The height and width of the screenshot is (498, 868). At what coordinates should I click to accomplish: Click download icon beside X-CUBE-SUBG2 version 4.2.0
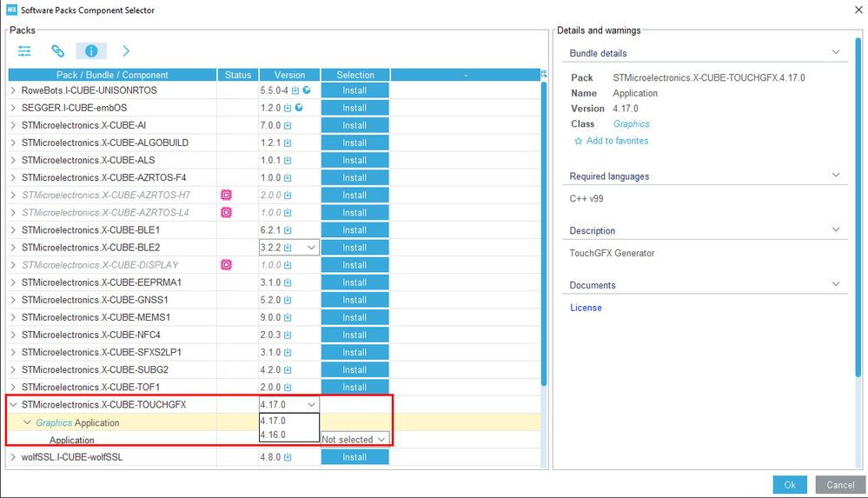pyautogui.click(x=288, y=370)
